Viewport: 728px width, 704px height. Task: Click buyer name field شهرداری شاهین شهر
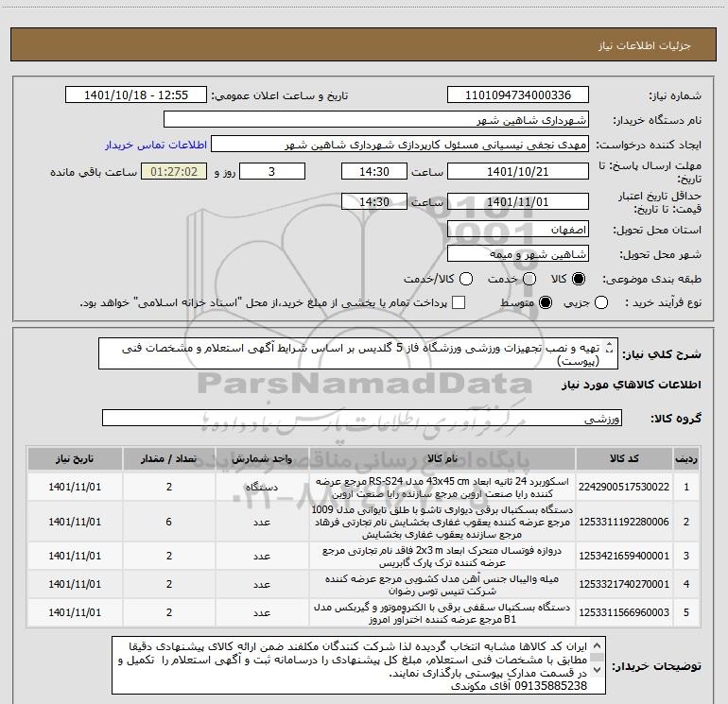click(376, 120)
